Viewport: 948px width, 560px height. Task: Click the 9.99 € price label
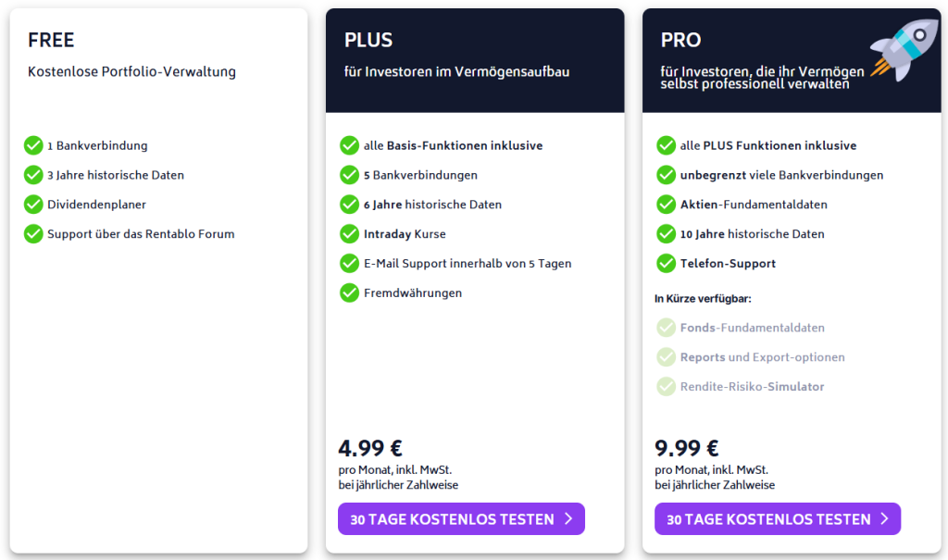(686, 448)
